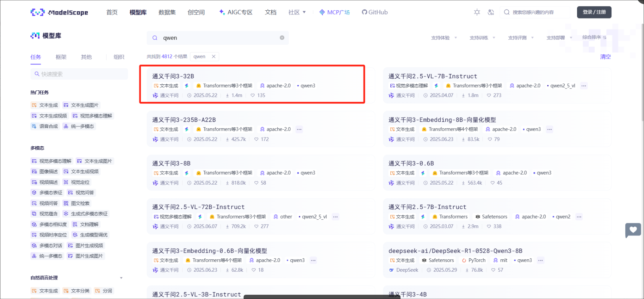Click the qwen model search input
Screen dimensions: 644x299
point(218,38)
